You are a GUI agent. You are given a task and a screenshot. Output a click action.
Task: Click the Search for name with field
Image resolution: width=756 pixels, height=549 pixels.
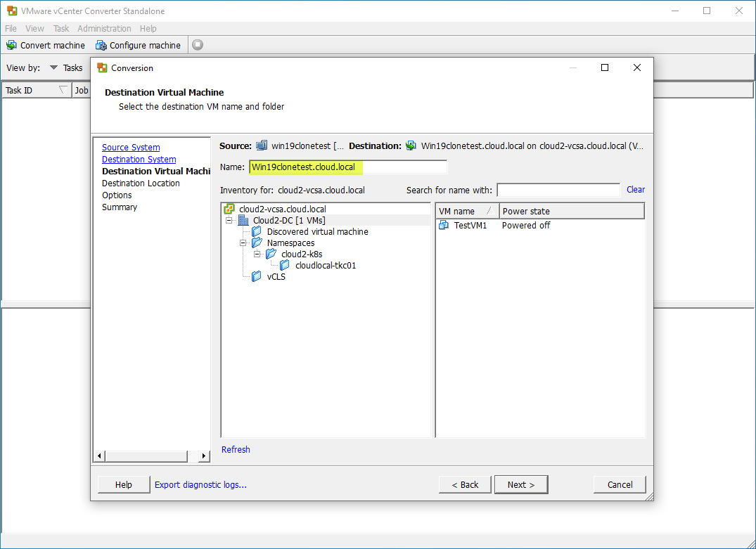[558, 190]
